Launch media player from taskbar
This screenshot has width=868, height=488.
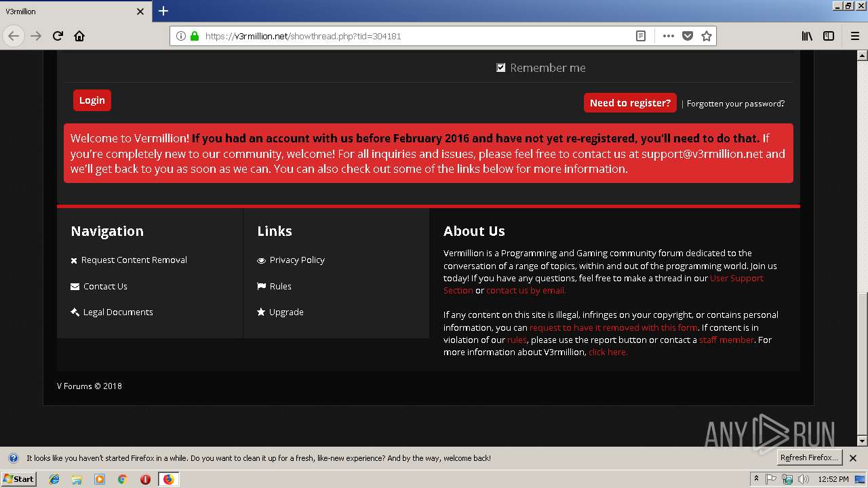100,479
